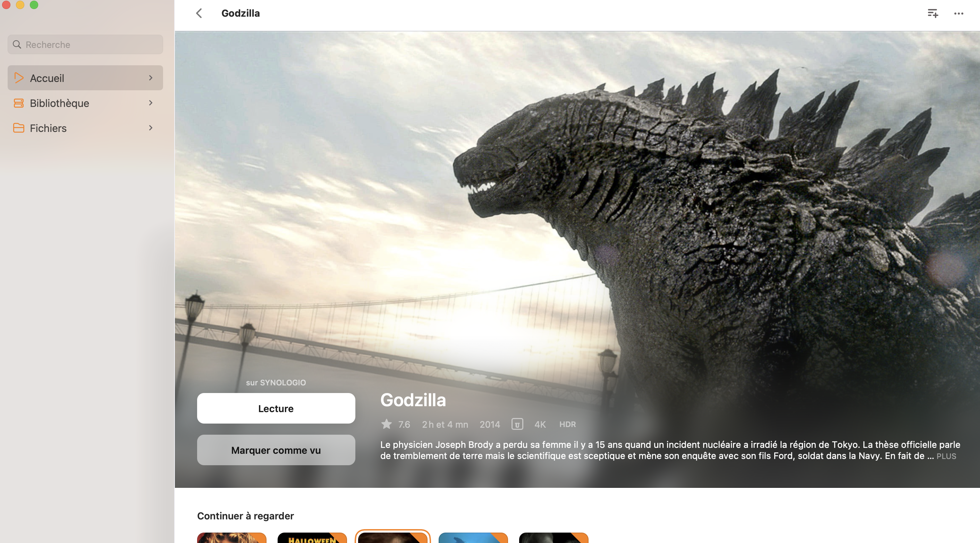The width and height of the screenshot is (980, 543).
Task: Expand the Accueil chevron arrow
Action: click(x=151, y=78)
